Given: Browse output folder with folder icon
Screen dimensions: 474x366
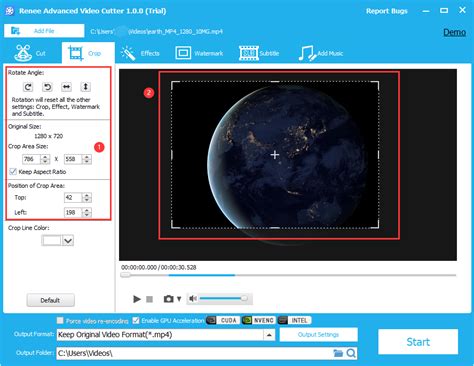Looking at the screenshot, I should [x=338, y=353].
